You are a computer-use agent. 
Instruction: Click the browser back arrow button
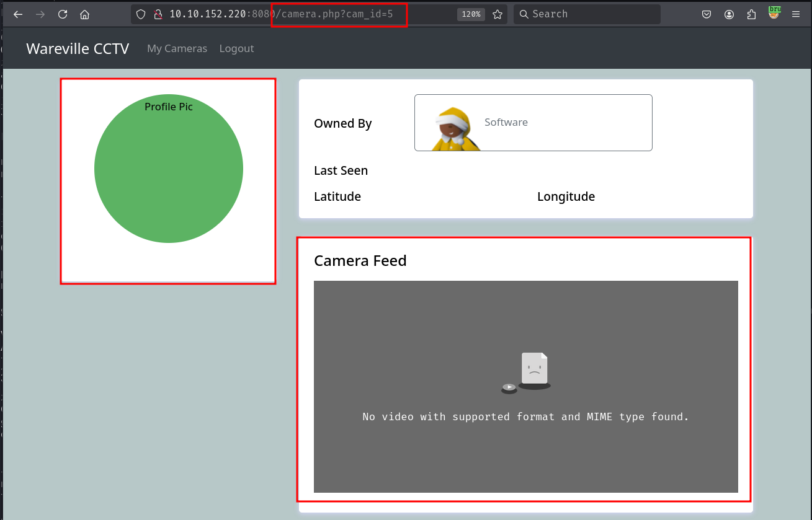[x=18, y=14]
